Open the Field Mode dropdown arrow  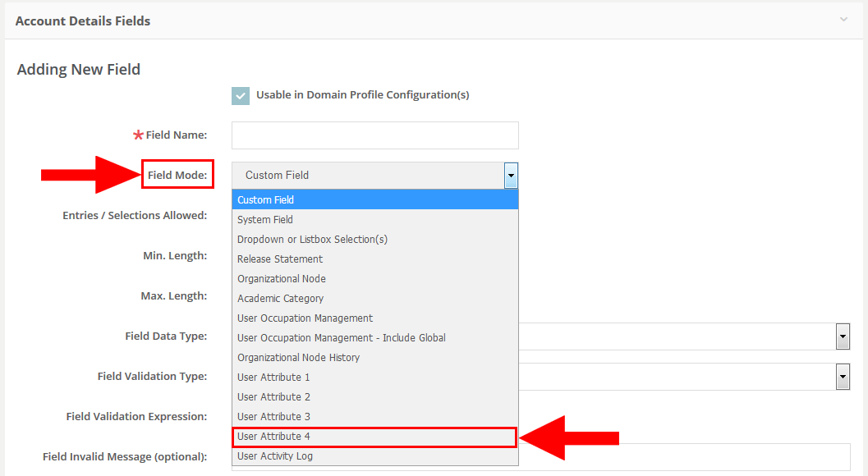tap(511, 176)
